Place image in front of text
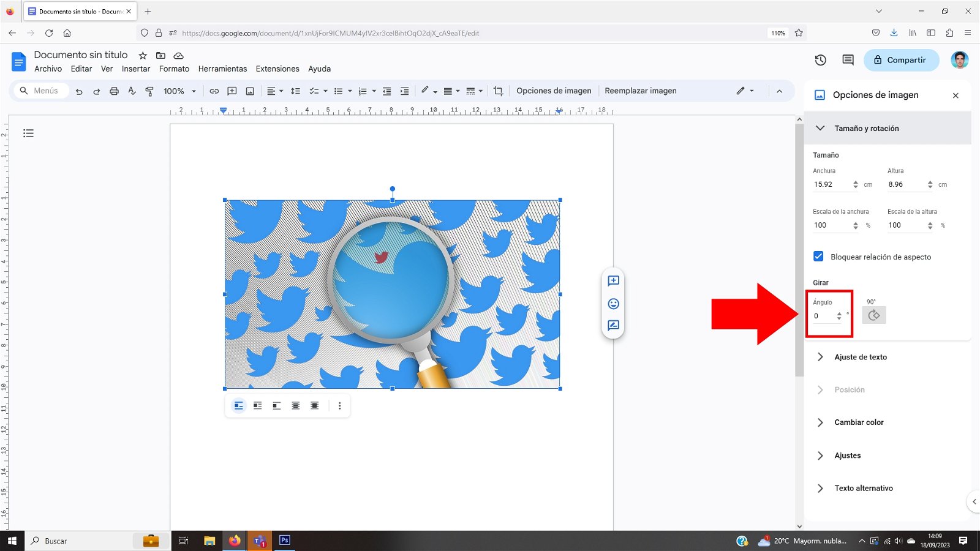Viewport: 980px width, 551px height. (315, 406)
